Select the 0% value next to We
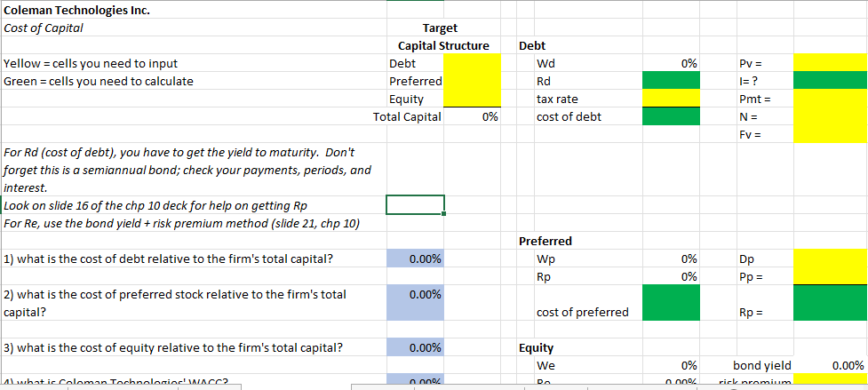The height and width of the screenshot is (390, 868). point(671,365)
